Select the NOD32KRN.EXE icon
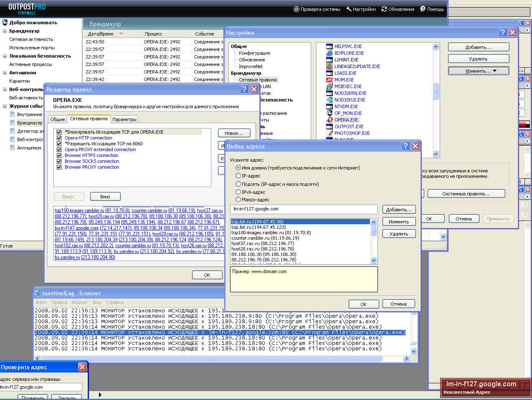Image resolution: width=532 pixels, height=400 pixels. [329, 93]
